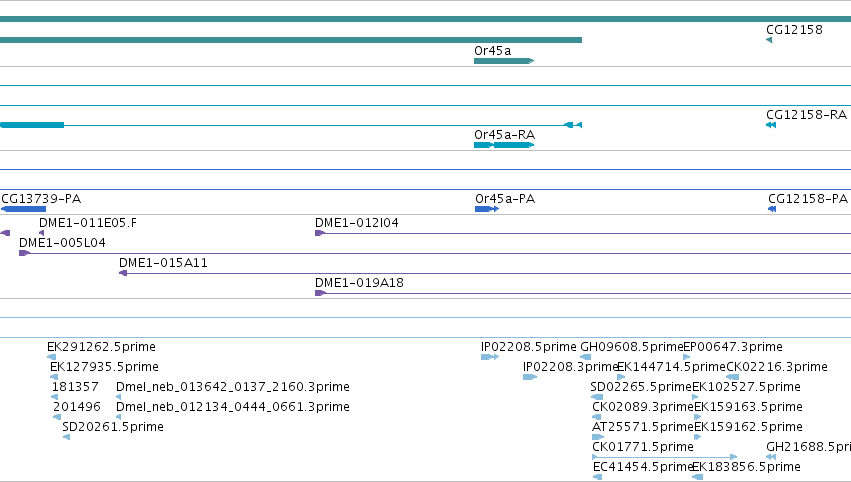
Task: Click the DME1-012I04 start arrow glyph
Action: (x=320, y=233)
